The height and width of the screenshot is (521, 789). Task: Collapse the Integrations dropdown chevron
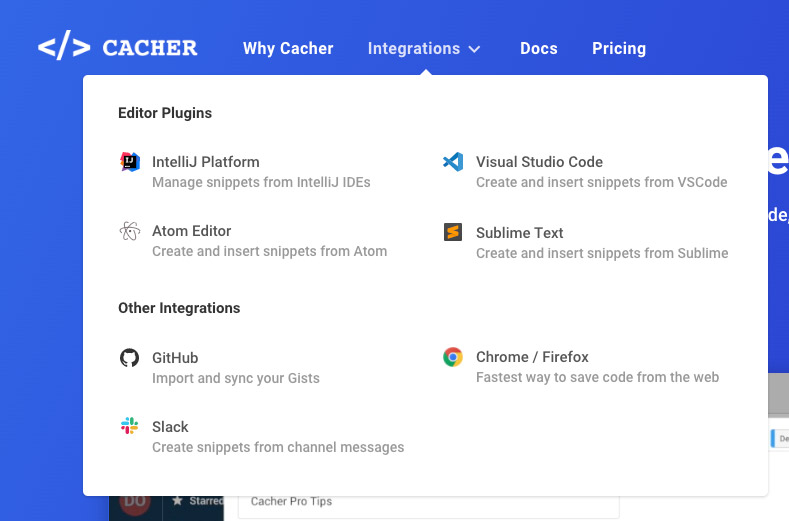coord(475,49)
